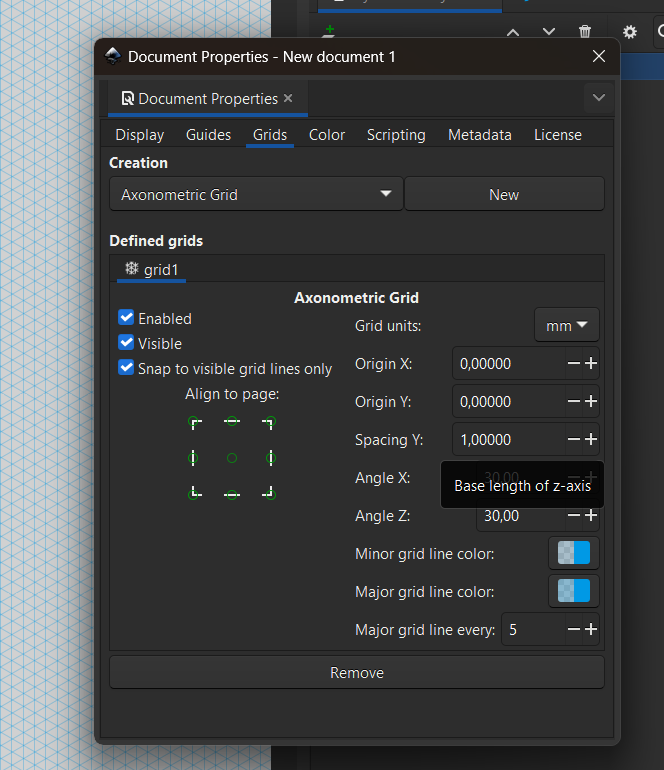This screenshot has height=770, width=664.
Task: Click center align to page icon
Action: (x=232, y=458)
